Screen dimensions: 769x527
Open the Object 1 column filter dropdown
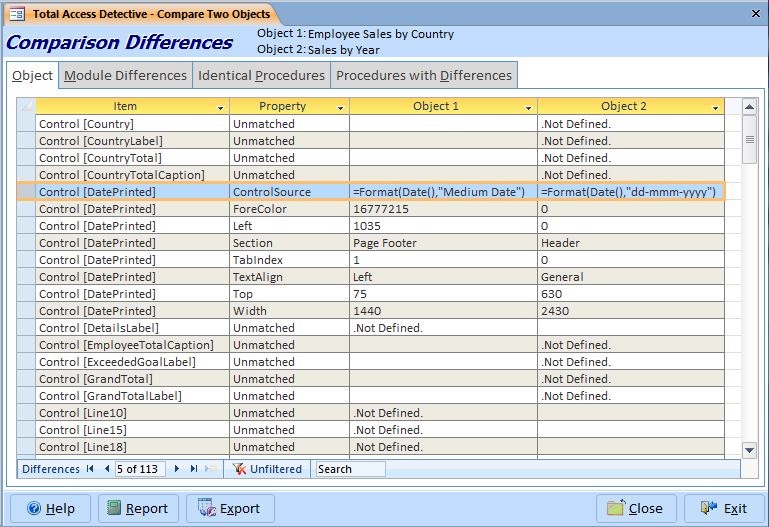[x=528, y=107]
